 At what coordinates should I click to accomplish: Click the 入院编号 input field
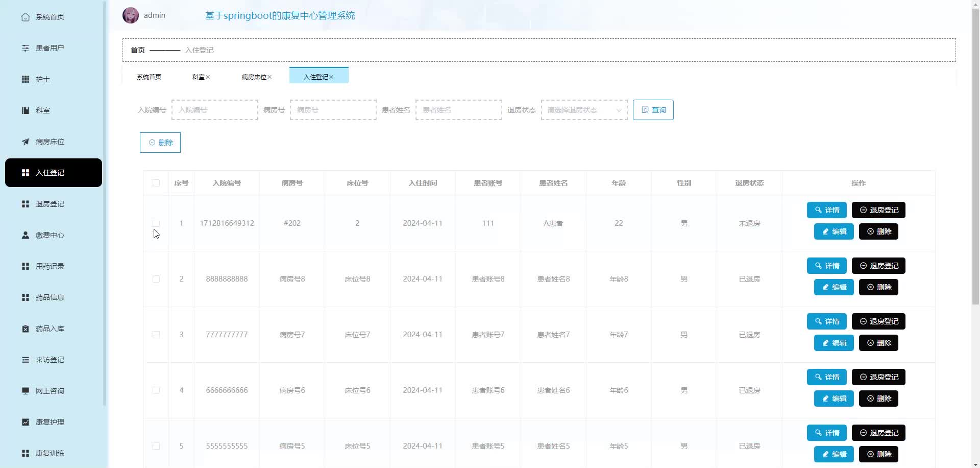215,110
